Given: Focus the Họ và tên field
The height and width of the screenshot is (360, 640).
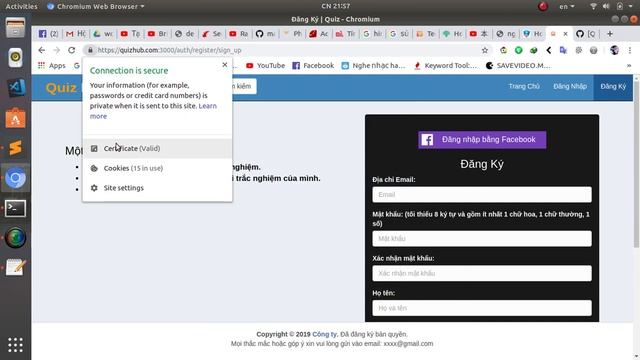Looking at the screenshot, I should (482, 308).
